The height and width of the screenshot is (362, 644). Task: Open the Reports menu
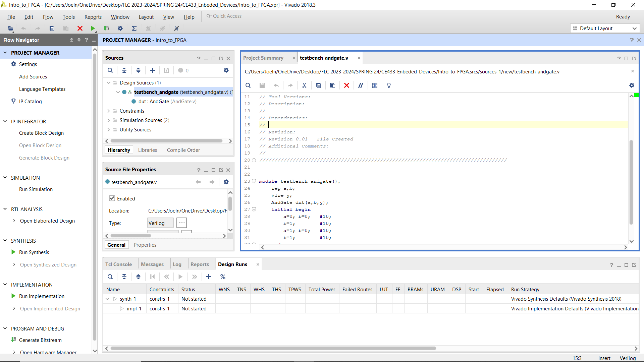pyautogui.click(x=93, y=17)
